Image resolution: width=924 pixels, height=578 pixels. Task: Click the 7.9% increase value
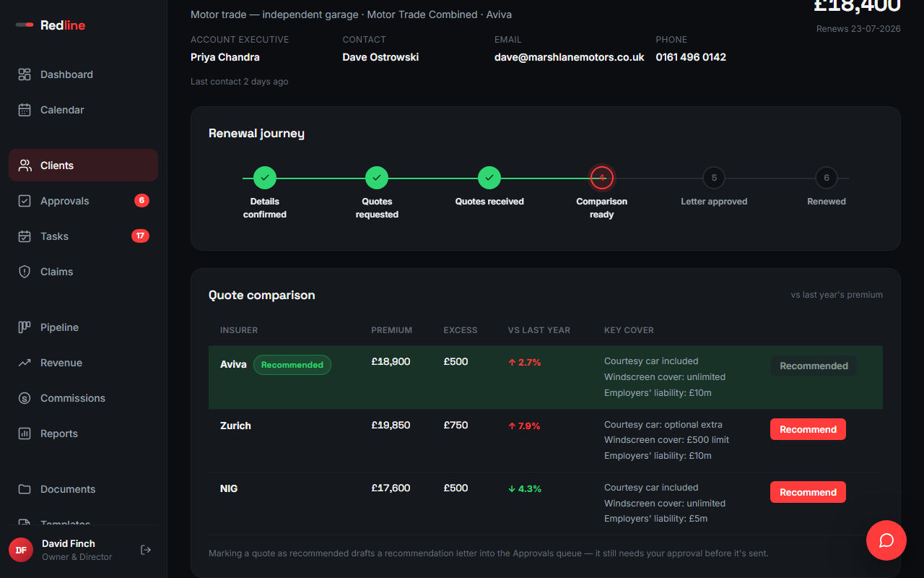(x=525, y=426)
